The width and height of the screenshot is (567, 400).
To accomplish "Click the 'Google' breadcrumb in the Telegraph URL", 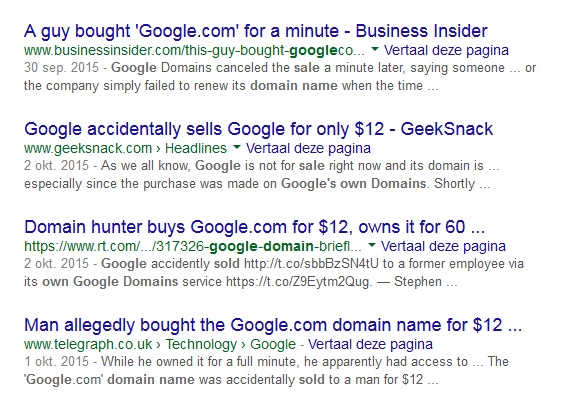I will tap(273, 344).
